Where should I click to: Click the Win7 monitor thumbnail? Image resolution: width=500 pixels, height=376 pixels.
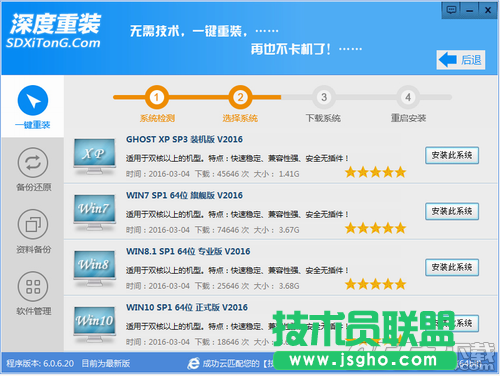click(x=94, y=213)
